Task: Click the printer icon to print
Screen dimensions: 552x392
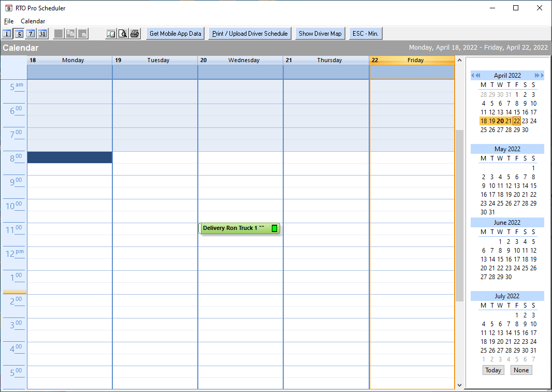Action: point(135,34)
